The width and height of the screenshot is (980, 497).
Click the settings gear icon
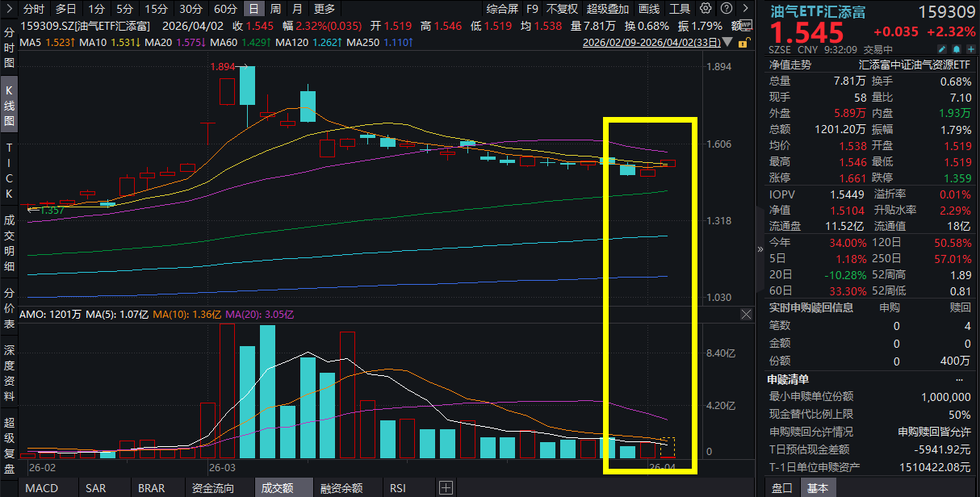(706, 9)
